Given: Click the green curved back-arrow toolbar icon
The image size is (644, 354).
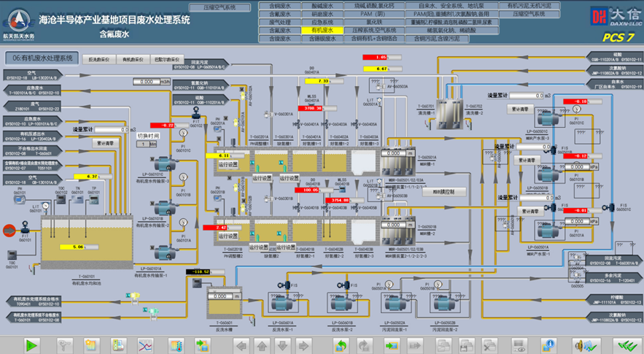Looking at the screenshot, I should click(x=341, y=345).
